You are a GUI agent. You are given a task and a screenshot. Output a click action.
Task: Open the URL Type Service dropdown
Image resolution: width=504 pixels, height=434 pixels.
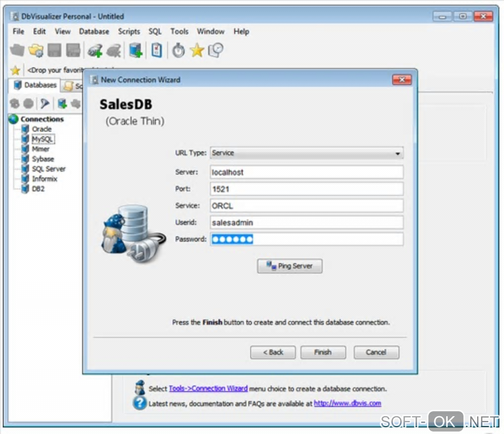307,153
